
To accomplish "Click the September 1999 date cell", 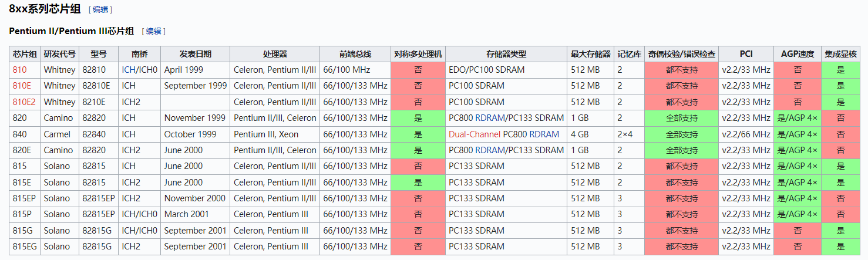I will [x=196, y=86].
